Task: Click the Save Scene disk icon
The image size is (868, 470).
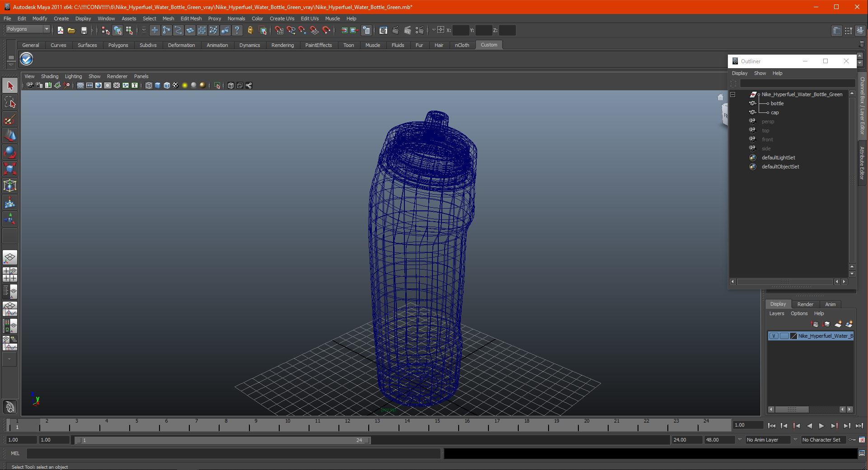Action: pyautogui.click(x=84, y=30)
